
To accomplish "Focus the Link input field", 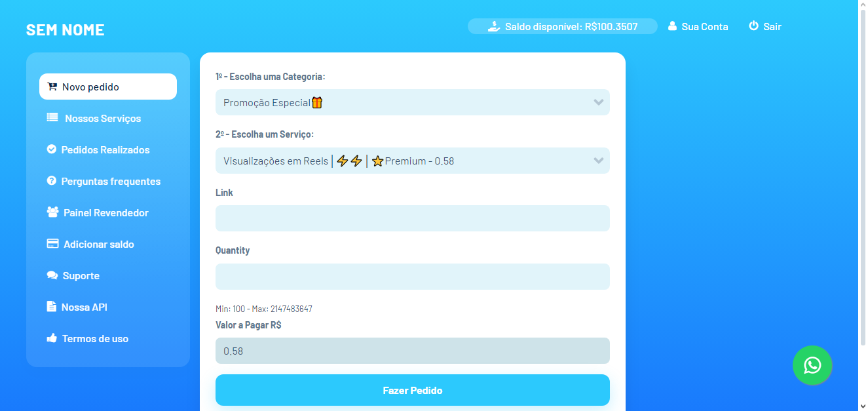I will [412, 218].
